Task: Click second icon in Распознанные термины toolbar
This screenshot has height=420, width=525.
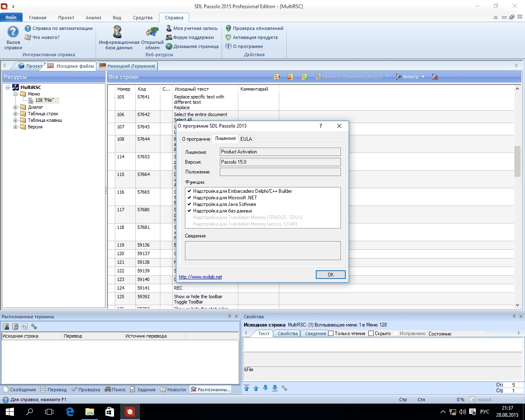Action: point(15,326)
